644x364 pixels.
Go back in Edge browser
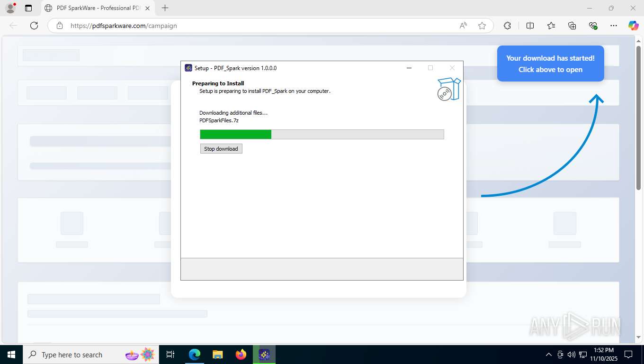[13, 26]
